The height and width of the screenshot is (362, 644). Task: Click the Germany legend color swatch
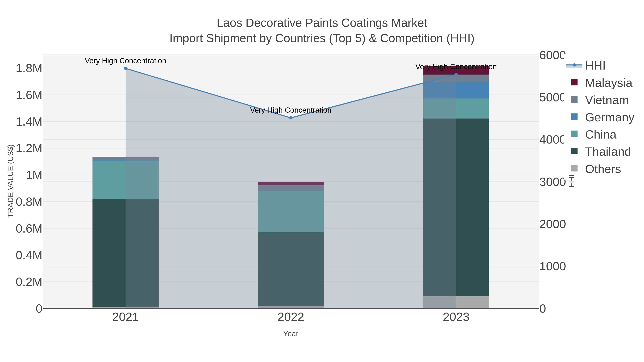tap(574, 117)
